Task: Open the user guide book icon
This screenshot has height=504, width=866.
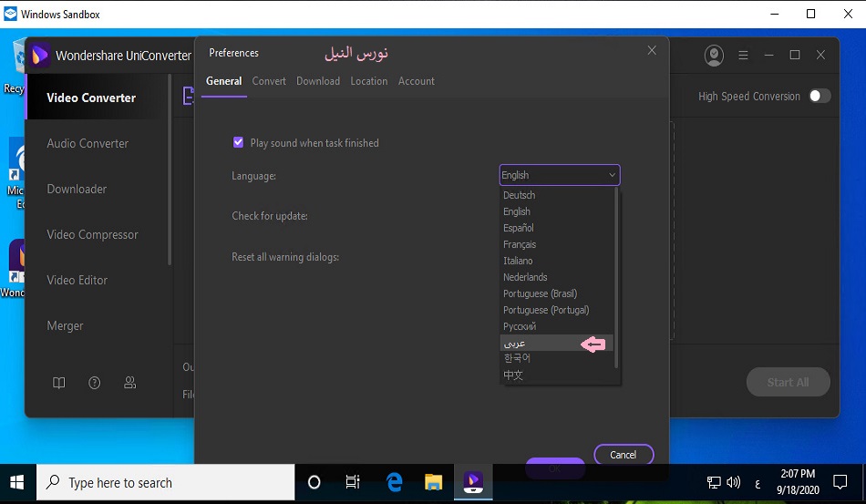Action: pos(59,383)
